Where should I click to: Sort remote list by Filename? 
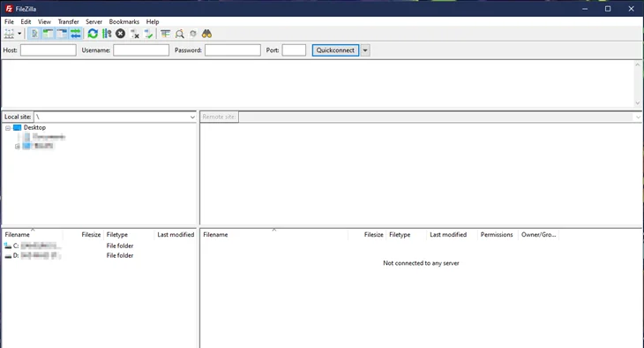[x=274, y=234]
